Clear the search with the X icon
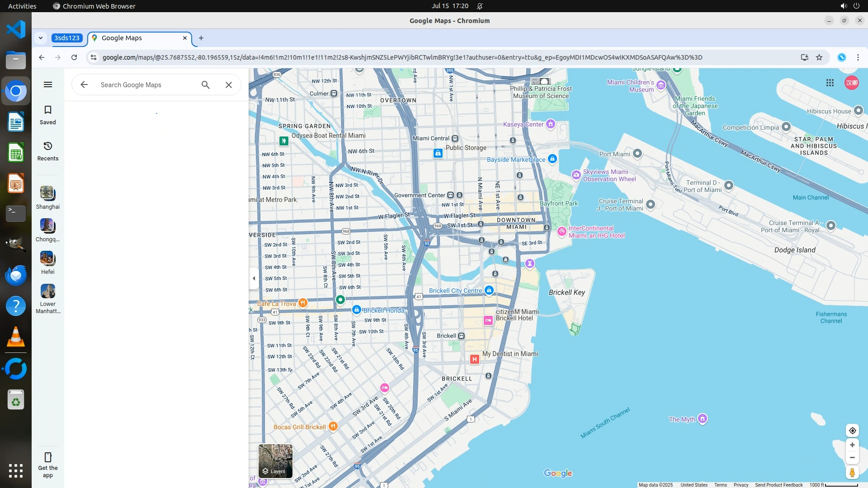The height and width of the screenshot is (488, 868). click(229, 85)
